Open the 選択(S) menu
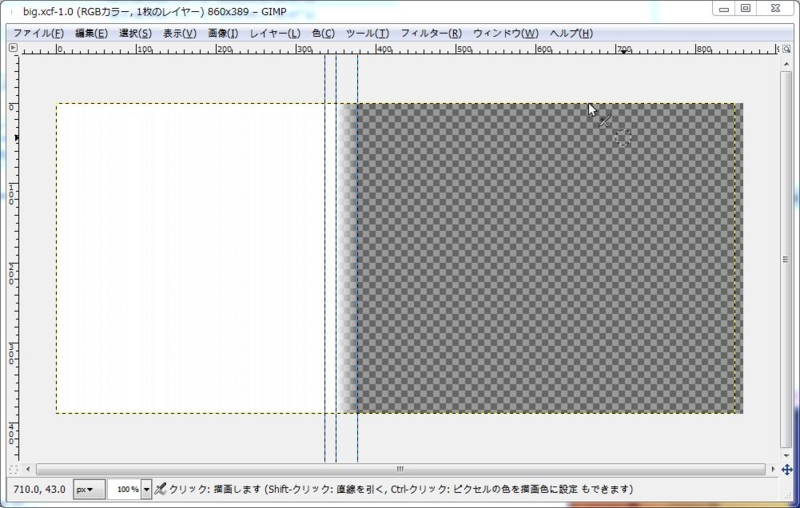 (x=135, y=34)
